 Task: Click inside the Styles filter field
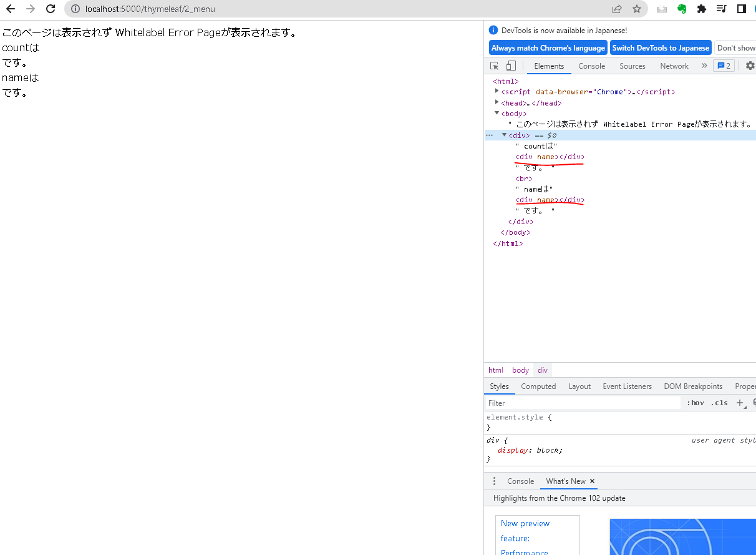click(561, 403)
